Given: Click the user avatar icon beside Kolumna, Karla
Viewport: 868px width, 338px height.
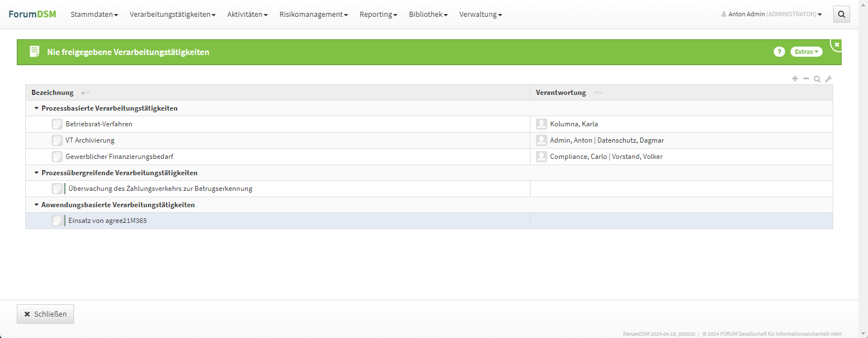Looking at the screenshot, I should [541, 124].
